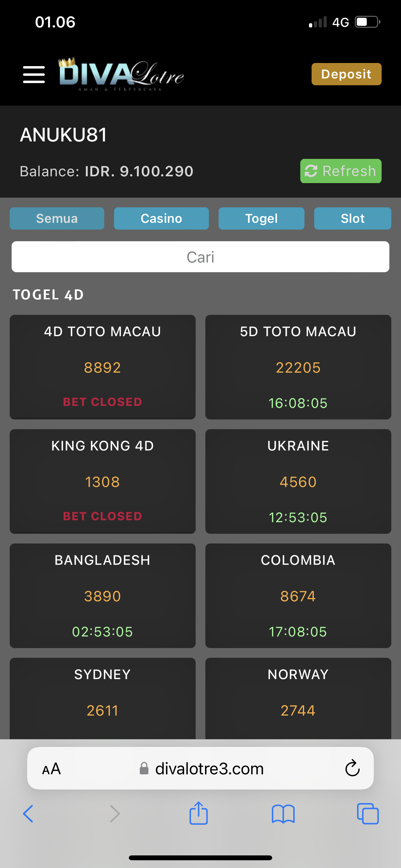401x868 pixels.
Task: Go back with Safari's back arrow
Action: coord(28,814)
